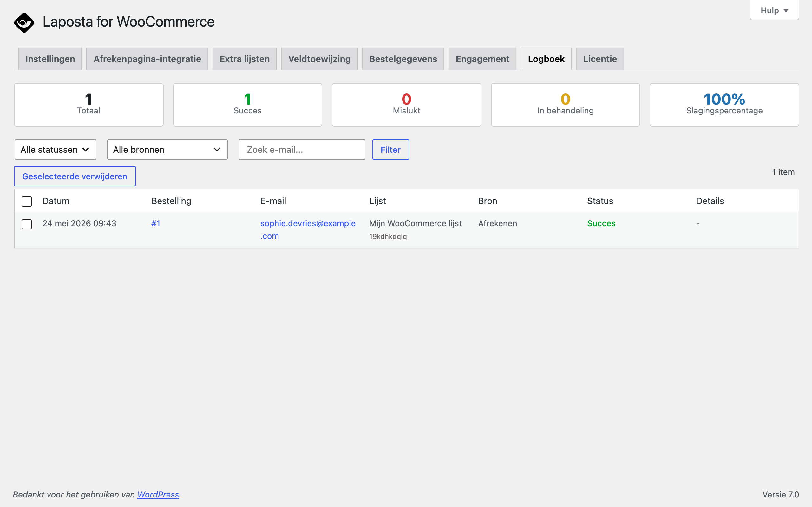Viewport: 812px width, 507px height.
Task: Click Geselecteerde verwijderen button
Action: coord(75,176)
